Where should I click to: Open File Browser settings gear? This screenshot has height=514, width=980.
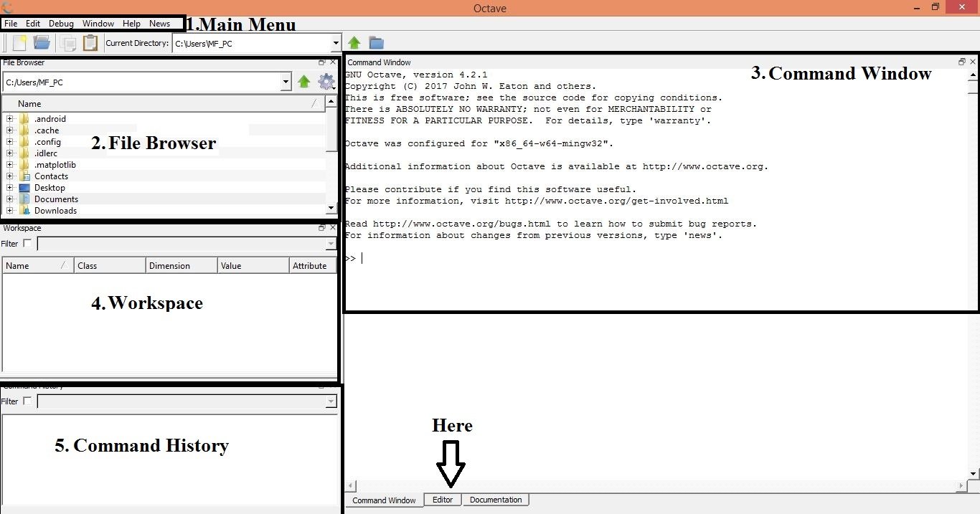click(x=326, y=82)
